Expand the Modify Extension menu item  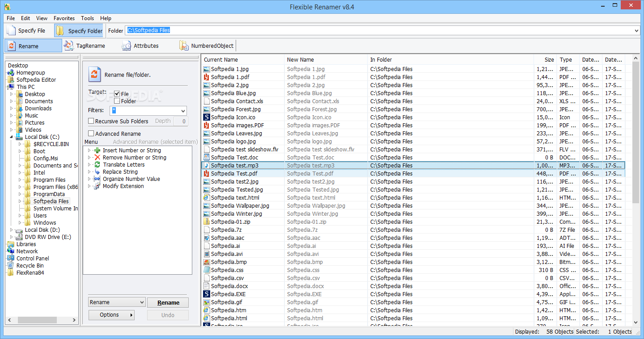[89, 186]
